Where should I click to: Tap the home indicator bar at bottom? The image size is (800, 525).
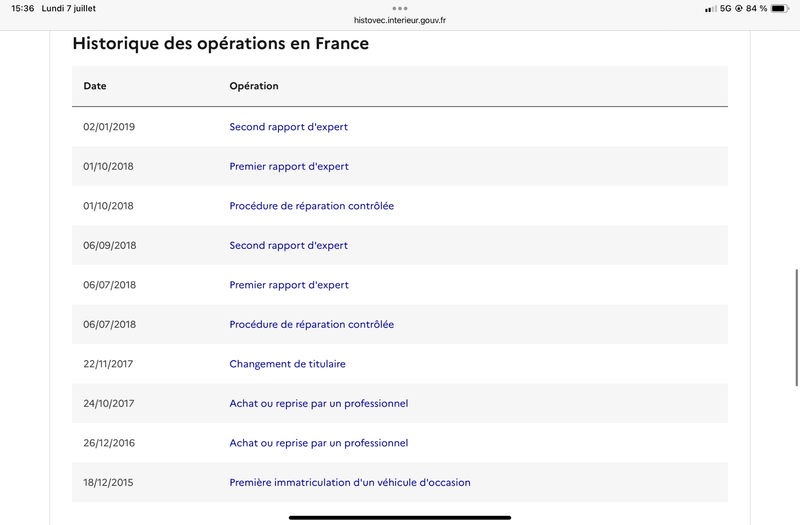coord(399,517)
